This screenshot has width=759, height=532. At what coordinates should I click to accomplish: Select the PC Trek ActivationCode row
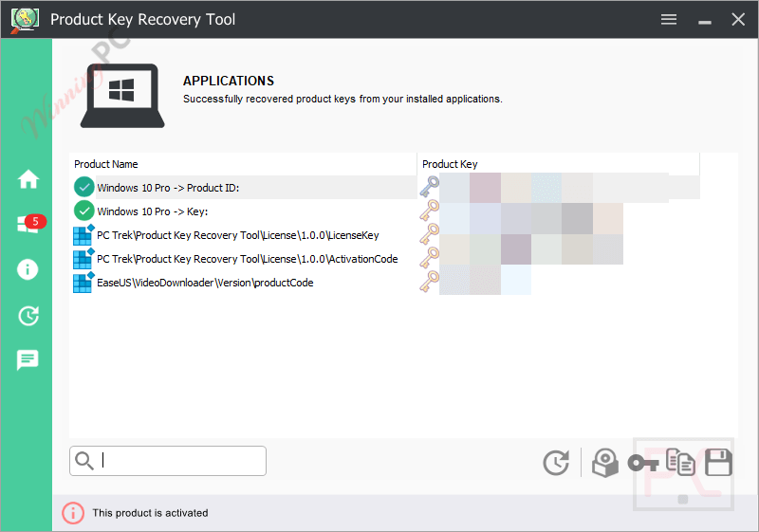tap(385, 258)
